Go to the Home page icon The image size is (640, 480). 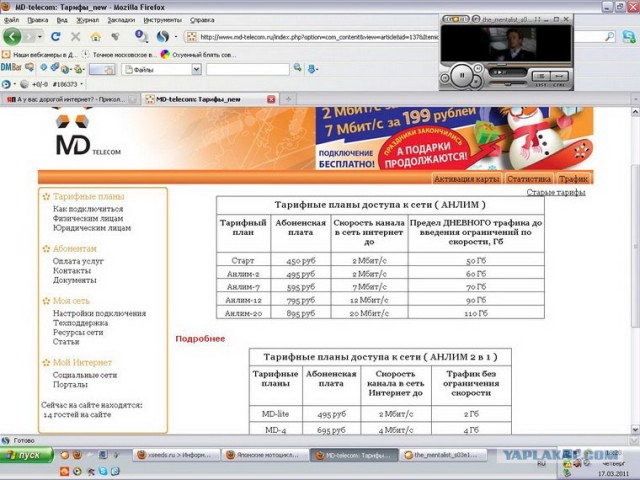(96, 37)
